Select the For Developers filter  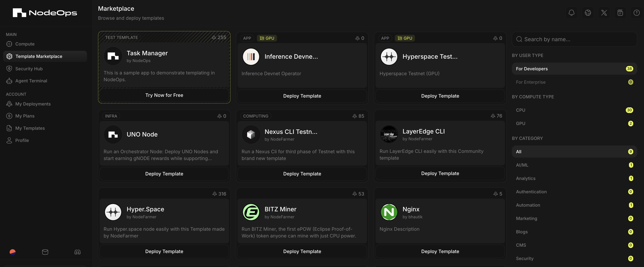tap(574, 68)
